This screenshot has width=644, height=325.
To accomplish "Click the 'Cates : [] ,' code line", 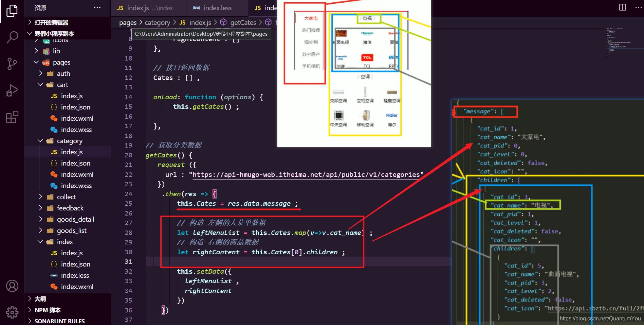I will 176,78.
